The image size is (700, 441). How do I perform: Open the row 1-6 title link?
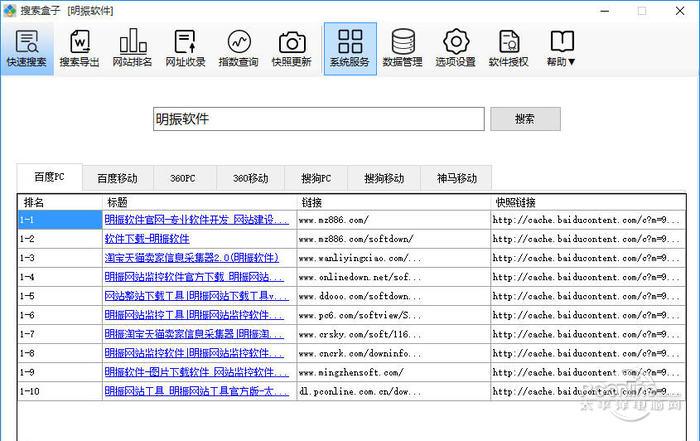[194, 315]
